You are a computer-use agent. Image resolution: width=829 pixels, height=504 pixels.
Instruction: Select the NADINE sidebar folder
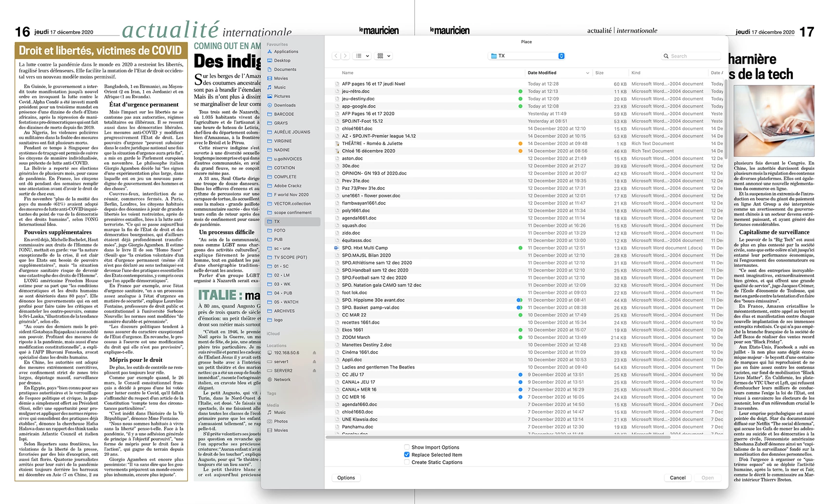282,150
